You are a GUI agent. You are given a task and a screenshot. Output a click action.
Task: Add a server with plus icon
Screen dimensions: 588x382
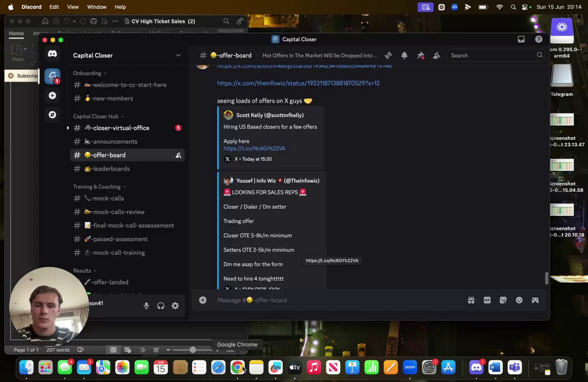coord(52,95)
